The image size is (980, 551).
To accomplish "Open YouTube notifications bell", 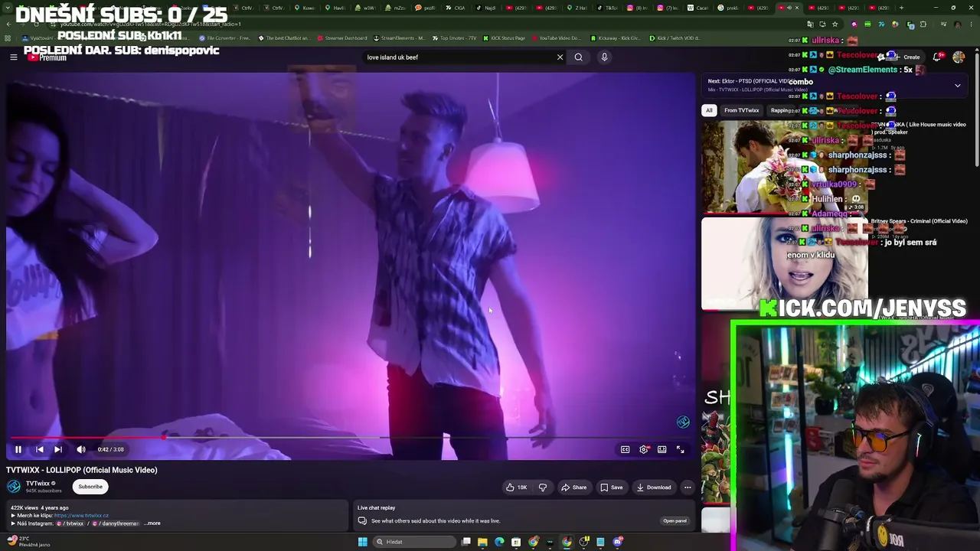I will (x=938, y=57).
